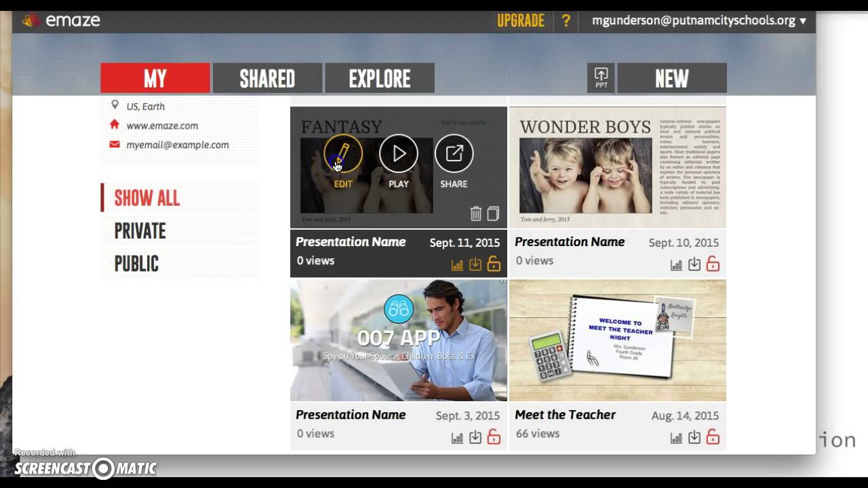Open the Meet the Teacher thumbnail
Image resolution: width=868 pixels, height=488 pixels.
point(617,340)
